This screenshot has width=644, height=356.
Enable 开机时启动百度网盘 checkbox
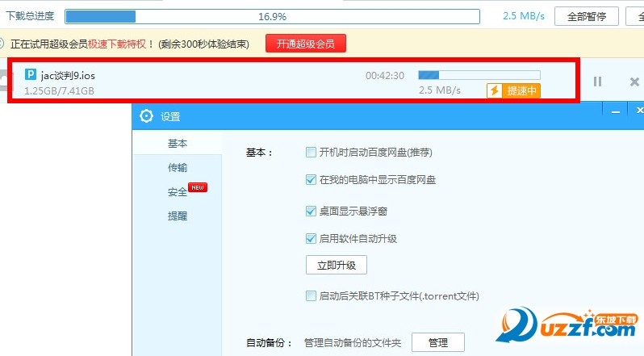[311, 153]
